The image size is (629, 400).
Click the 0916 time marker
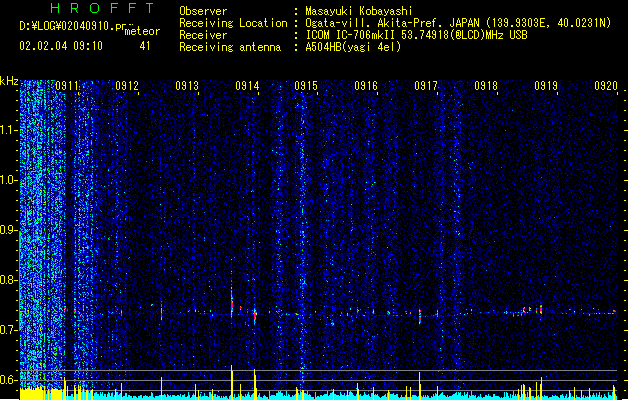[x=366, y=86]
